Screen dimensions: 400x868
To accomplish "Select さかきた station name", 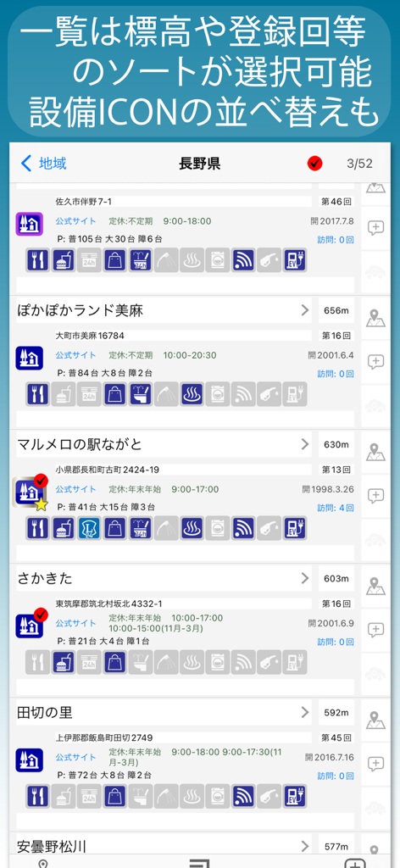I will point(45,578).
